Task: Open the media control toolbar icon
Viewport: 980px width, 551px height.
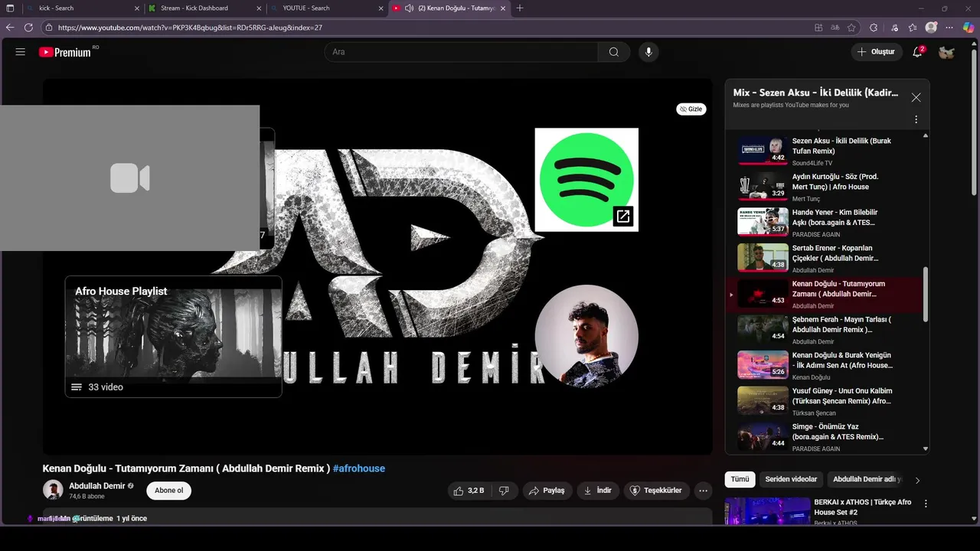Action: [x=894, y=28]
